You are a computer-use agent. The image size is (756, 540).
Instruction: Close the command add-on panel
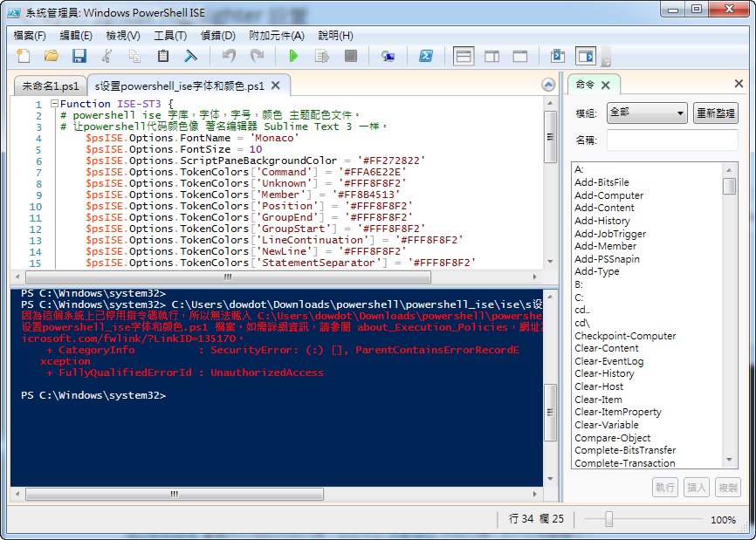(x=739, y=84)
